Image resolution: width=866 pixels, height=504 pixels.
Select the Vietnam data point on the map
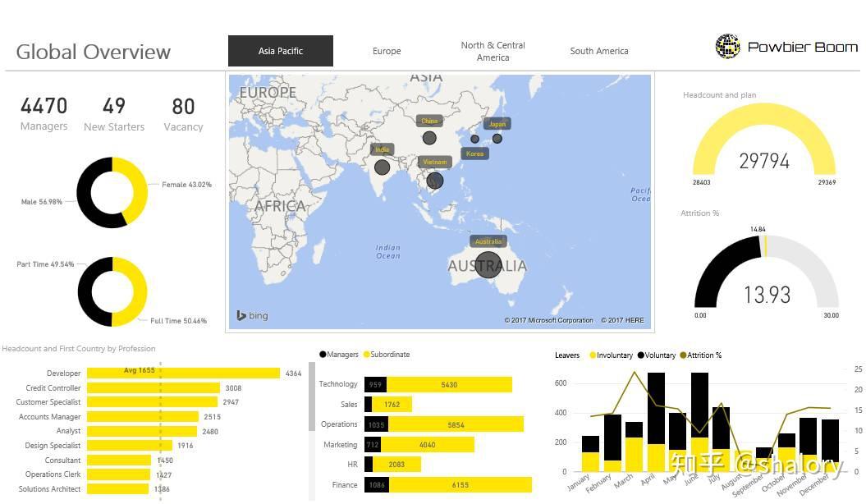coord(434,179)
